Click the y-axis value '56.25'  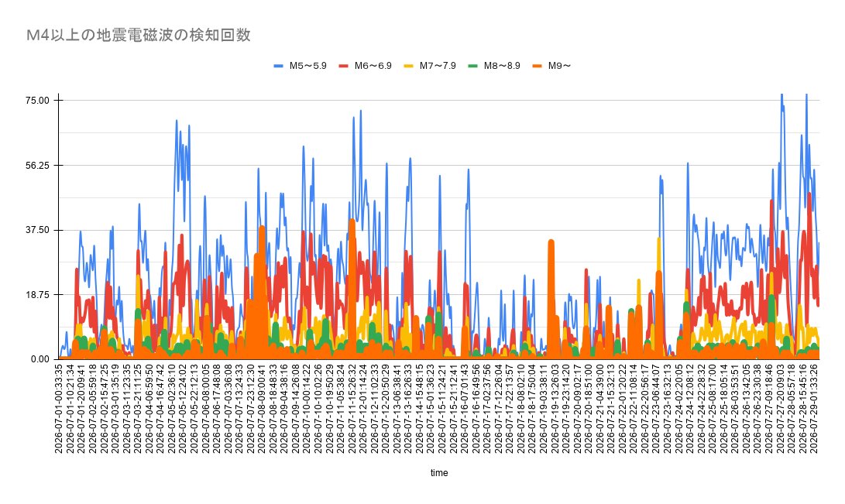click(38, 166)
